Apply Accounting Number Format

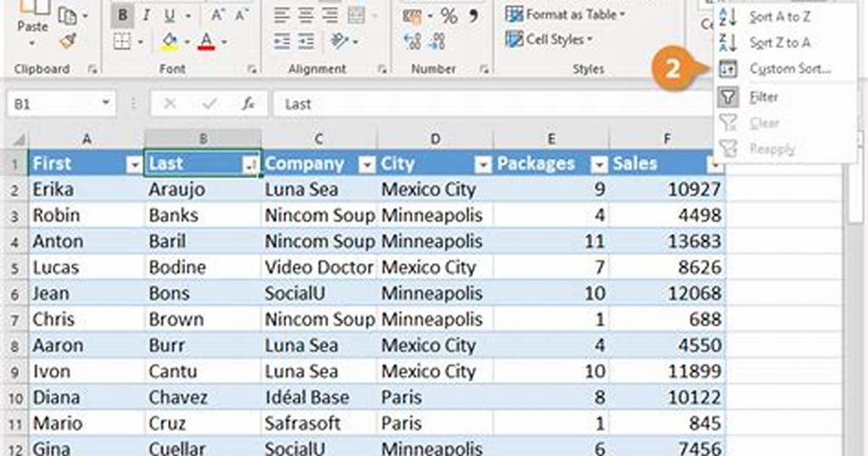pos(412,16)
